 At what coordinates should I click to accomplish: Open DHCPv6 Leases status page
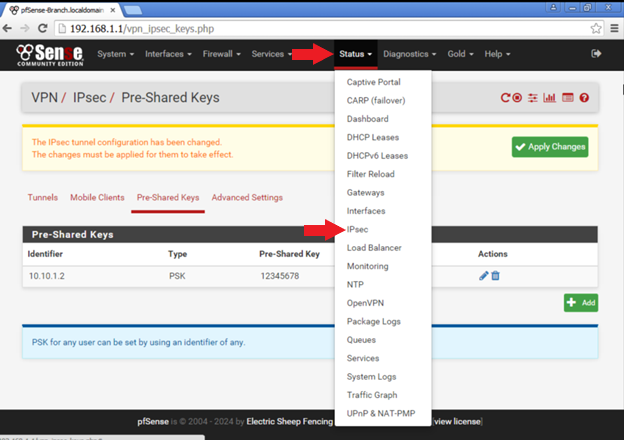377,156
